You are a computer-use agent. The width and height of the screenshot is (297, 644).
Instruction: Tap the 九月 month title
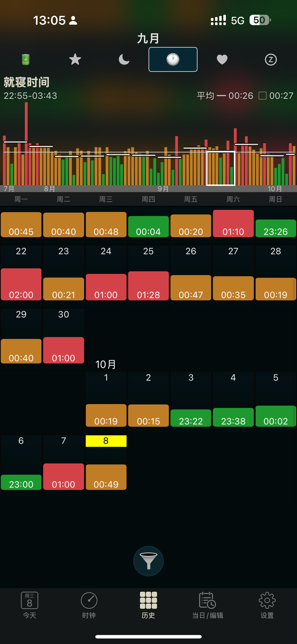[x=148, y=38]
